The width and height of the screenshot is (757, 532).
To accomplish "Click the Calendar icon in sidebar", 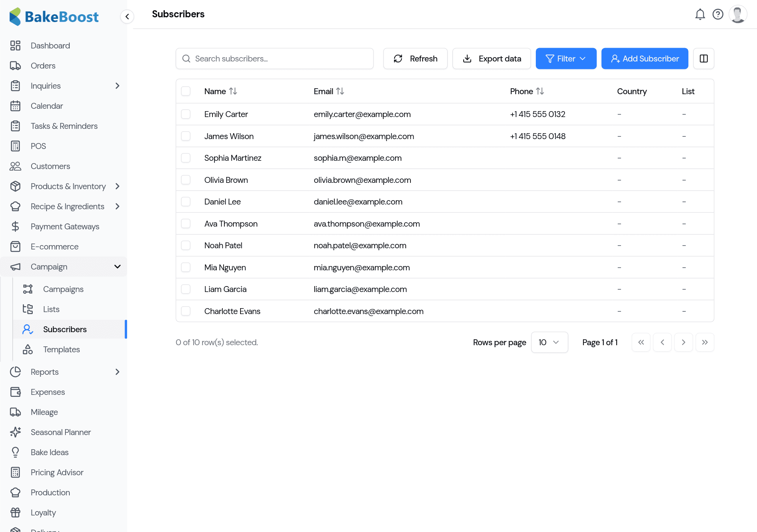I will tap(15, 106).
